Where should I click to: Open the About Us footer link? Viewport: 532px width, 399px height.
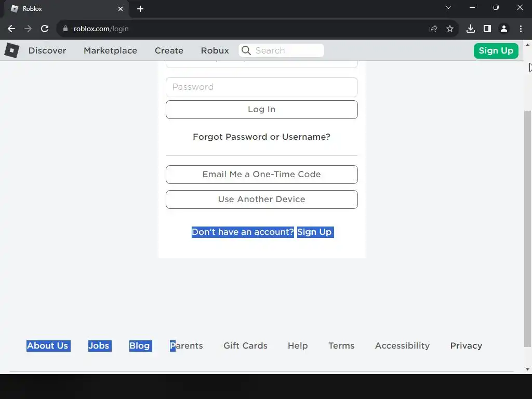(48, 345)
